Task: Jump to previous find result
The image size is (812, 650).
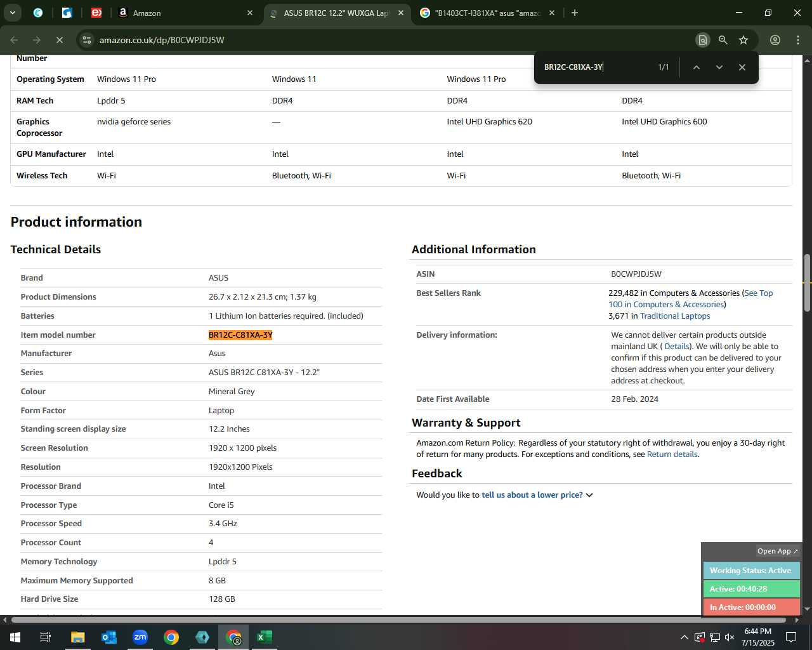Action: 696,67
